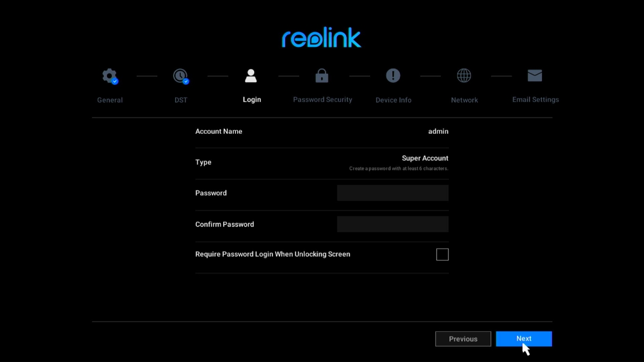This screenshot has height=362, width=644.
Task: Click the Confirm Password label
Action: click(225, 224)
